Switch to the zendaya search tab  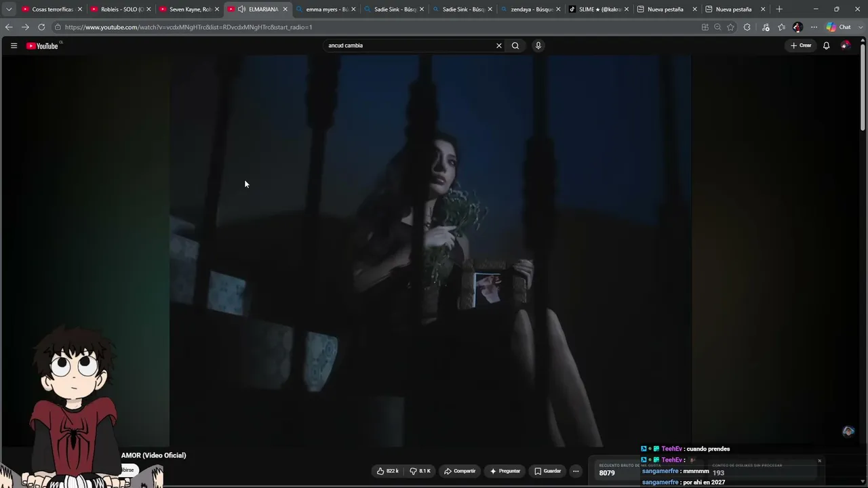pyautogui.click(x=531, y=9)
